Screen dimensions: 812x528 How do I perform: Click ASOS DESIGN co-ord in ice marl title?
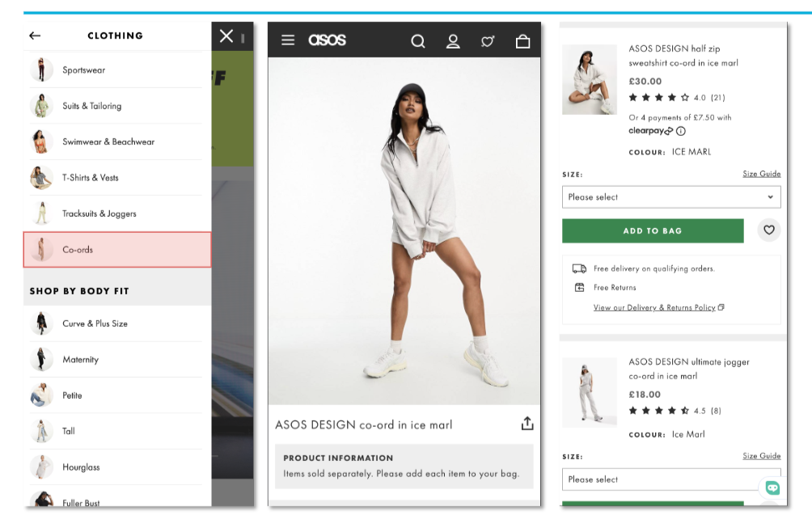click(363, 425)
